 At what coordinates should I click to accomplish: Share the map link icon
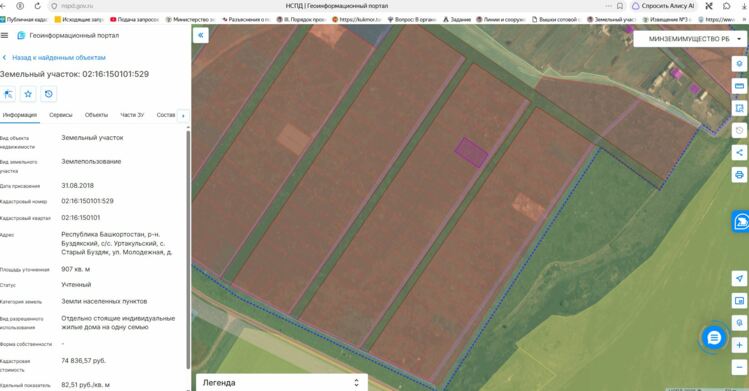(x=739, y=152)
